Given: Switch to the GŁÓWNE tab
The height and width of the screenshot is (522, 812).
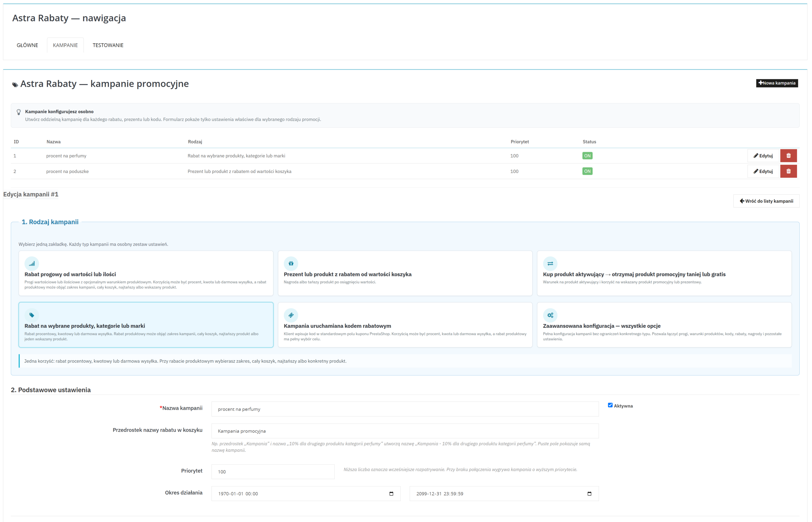Looking at the screenshot, I should 28,45.
